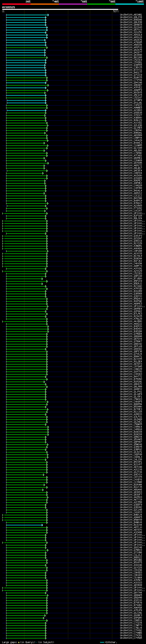Click the cyan '=100char.' scale legend
The width and height of the screenshot is (146, 644).
108,642
